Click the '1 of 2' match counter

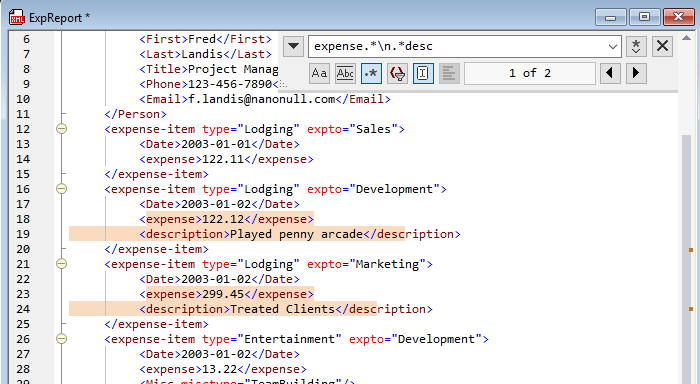(x=530, y=73)
